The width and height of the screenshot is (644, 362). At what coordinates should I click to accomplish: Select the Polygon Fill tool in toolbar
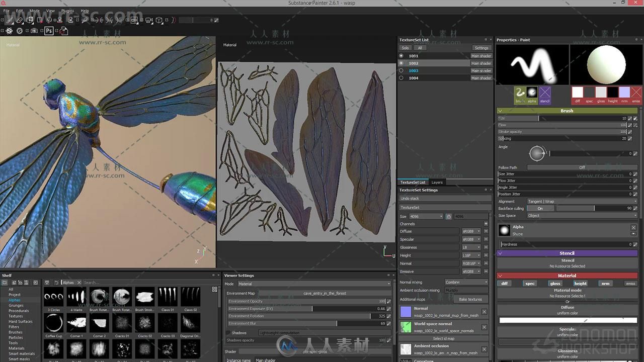coord(40,20)
